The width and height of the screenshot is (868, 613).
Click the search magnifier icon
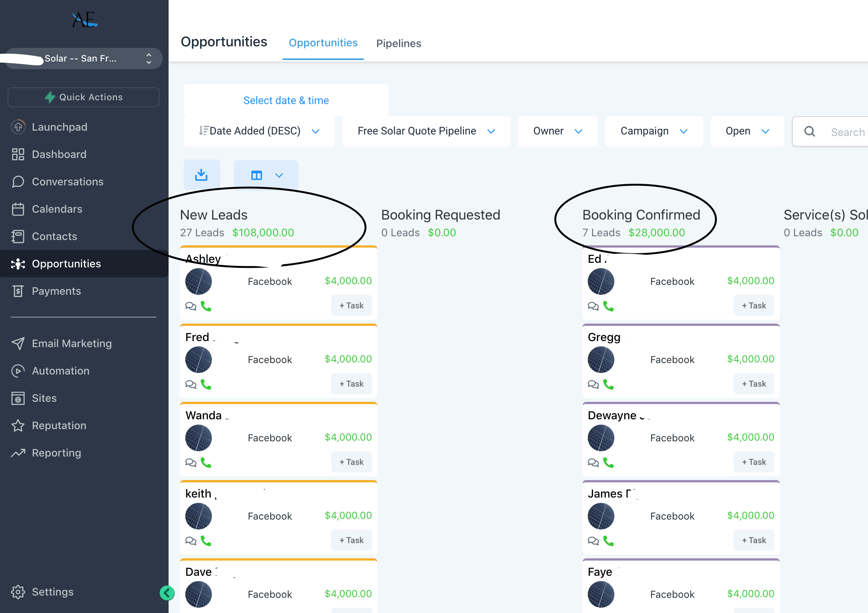[810, 131]
